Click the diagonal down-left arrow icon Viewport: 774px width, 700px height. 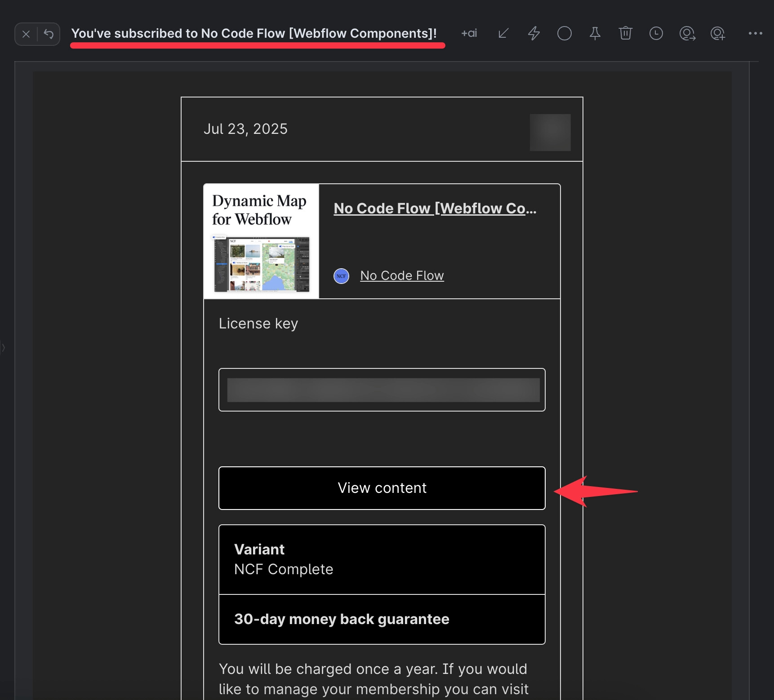click(x=503, y=33)
